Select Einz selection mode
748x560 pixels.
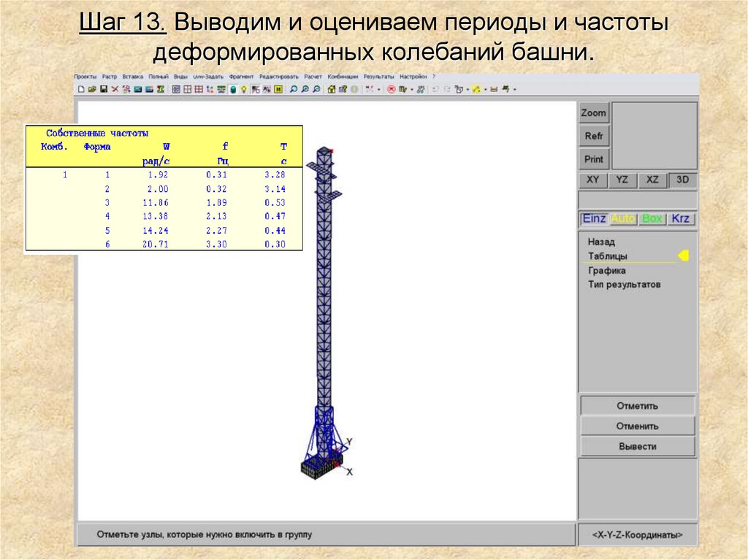(x=594, y=218)
